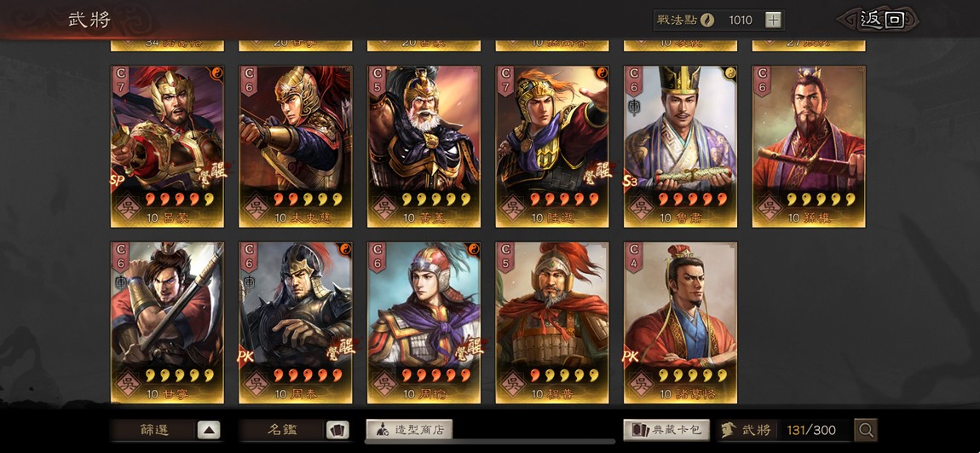Select the 甘寧 general card
Image resolution: width=980 pixels, height=453 pixels.
168,322
